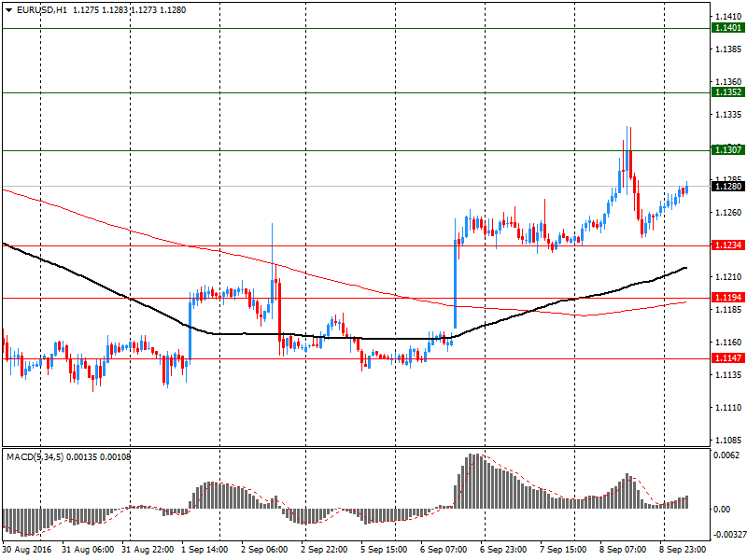
Task: Click the 5 Sep 15:00 time axis label
Action: click(384, 550)
